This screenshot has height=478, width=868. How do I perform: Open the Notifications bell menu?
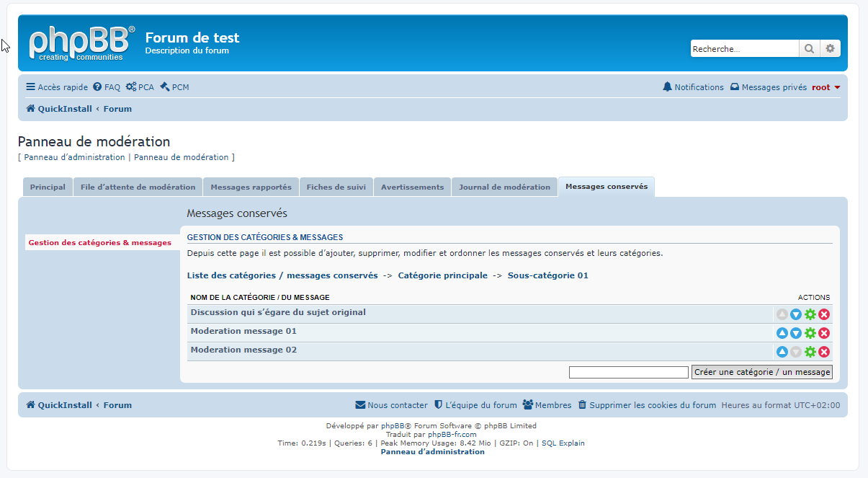coord(693,87)
